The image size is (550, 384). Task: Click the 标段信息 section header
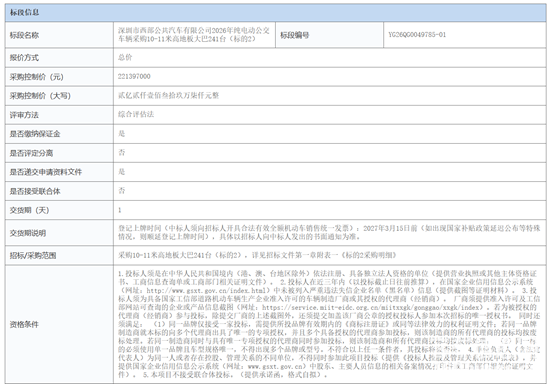click(275, 13)
